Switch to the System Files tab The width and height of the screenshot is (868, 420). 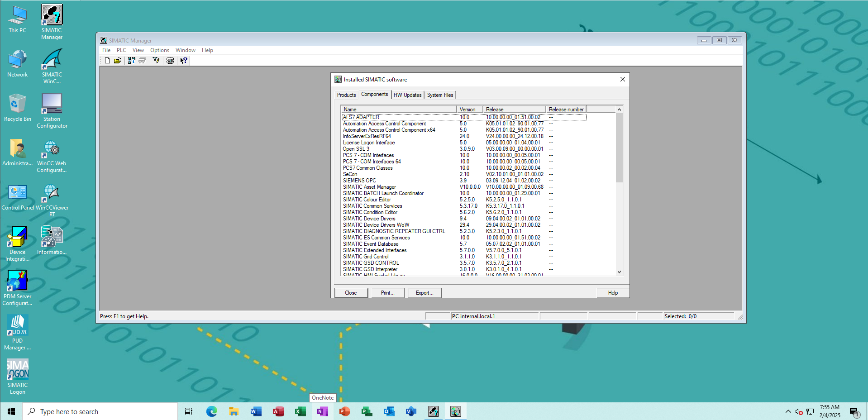point(440,95)
